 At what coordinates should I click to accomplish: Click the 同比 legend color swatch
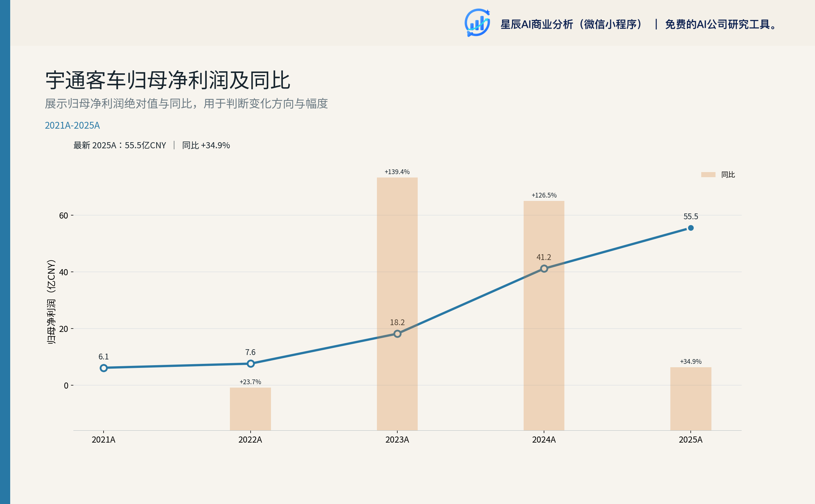(708, 174)
